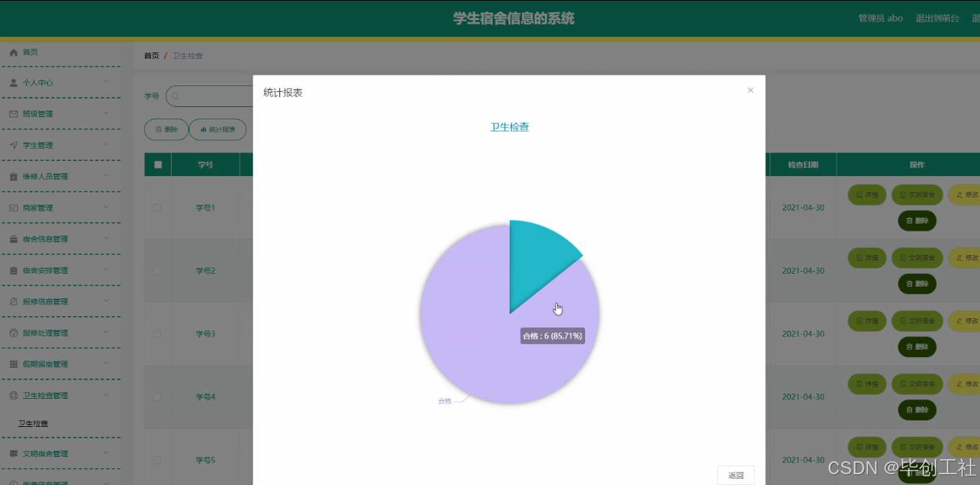Screen dimensions: 980x485
Task: Click the search magnifier in 学号 field
Action: [174, 96]
